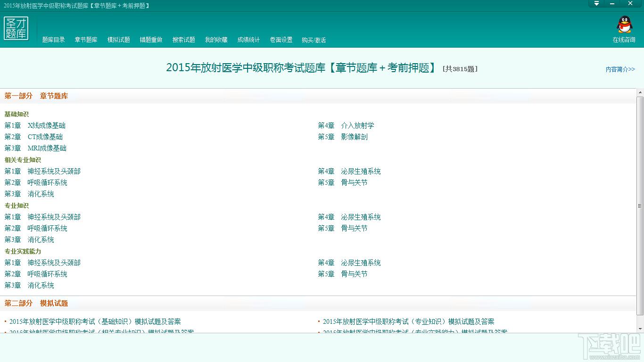The height and width of the screenshot is (362, 644).
Task: Select 模拟试题 in the top navigation
Action: [x=119, y=40]
